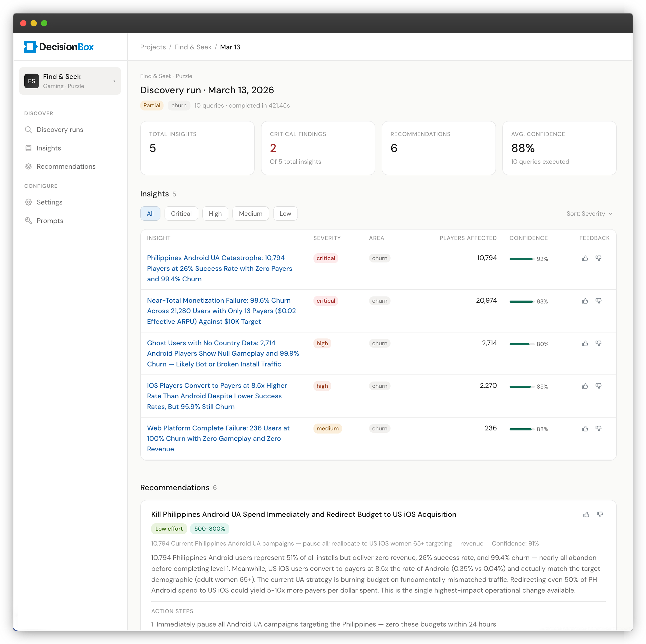Click the Projects breadcrumb link
Viewport: 646px width, 644px height.
[153, 47]
